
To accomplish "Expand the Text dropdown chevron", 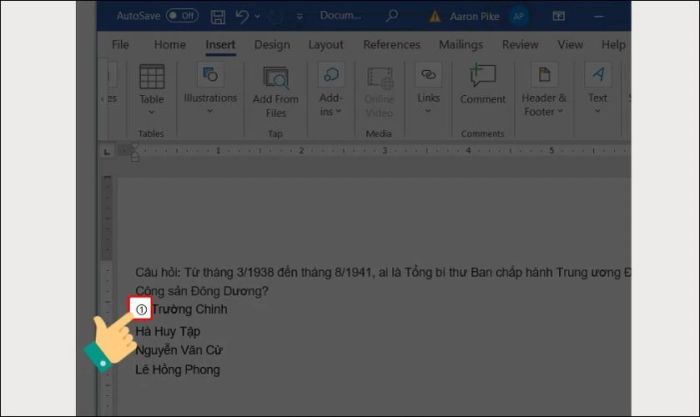I will point(598,111).
